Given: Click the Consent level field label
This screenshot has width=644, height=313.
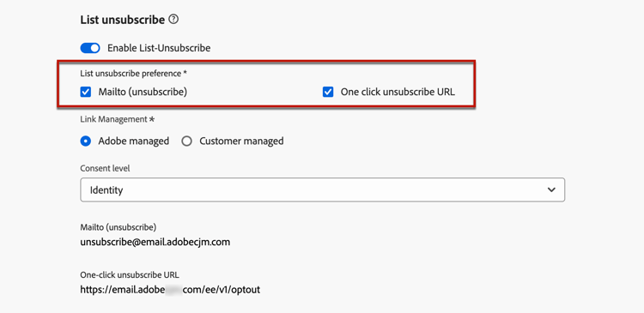Looking at the screenshot, I should (105, 168).
